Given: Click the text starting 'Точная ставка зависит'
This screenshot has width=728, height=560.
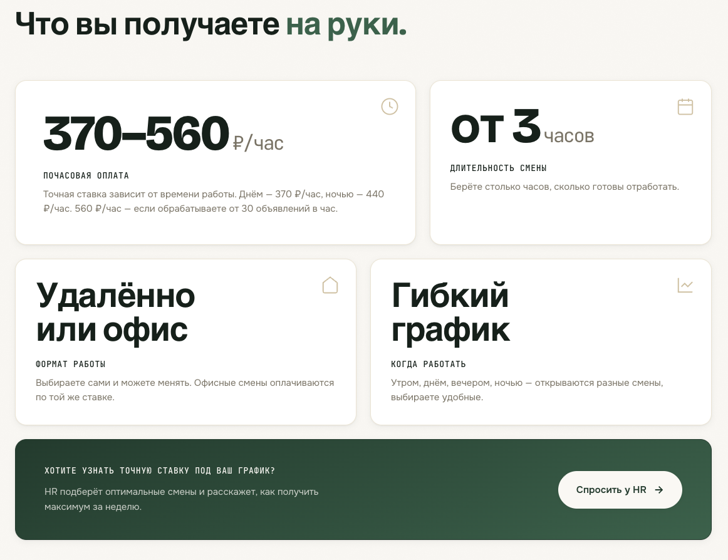Looking at the screenshot, I should [x=214, y=201].
